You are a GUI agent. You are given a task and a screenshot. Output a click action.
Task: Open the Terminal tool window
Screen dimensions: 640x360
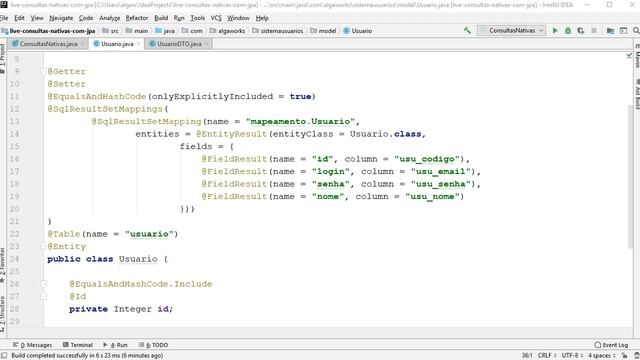click(x=78, y=345)
